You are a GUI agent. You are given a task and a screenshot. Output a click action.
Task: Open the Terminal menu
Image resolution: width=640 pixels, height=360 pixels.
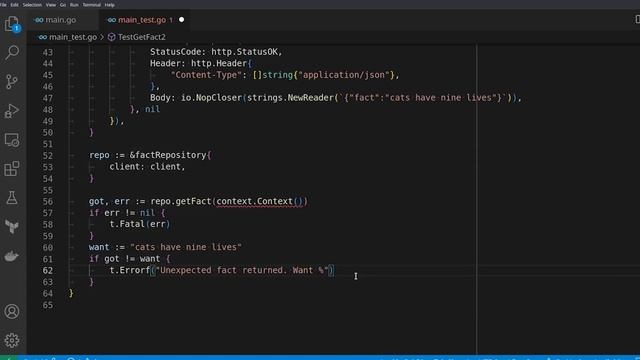[92, 4]
